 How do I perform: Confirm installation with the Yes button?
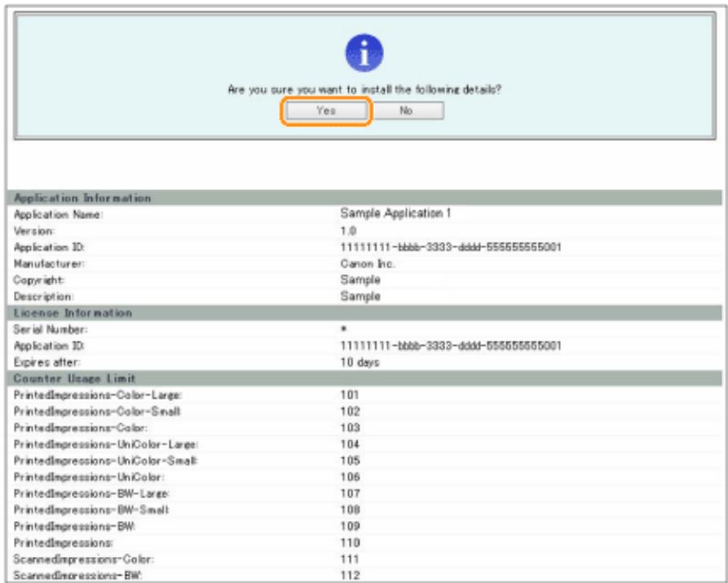[x=326, y=111]
